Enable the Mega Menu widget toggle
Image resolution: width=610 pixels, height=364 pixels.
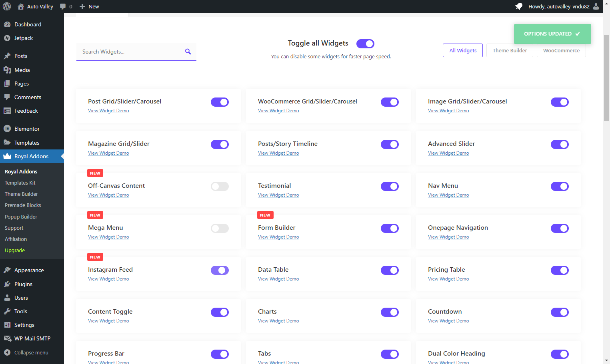(x=220, y=228)
